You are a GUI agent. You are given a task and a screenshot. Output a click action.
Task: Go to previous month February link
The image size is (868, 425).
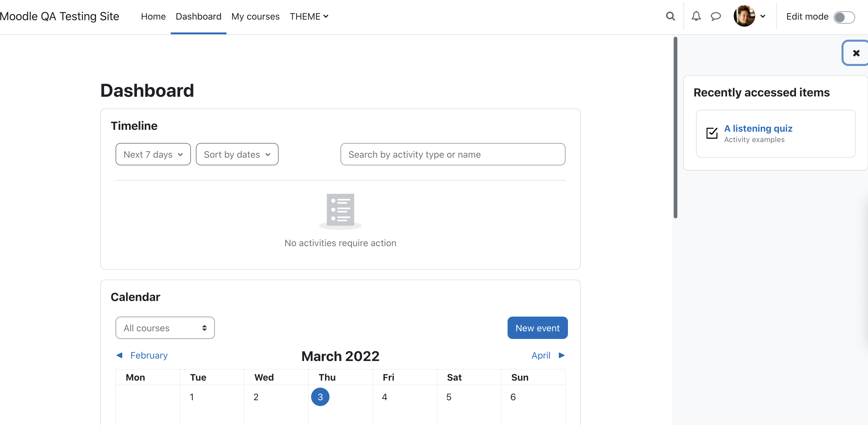tap(149, 355)
